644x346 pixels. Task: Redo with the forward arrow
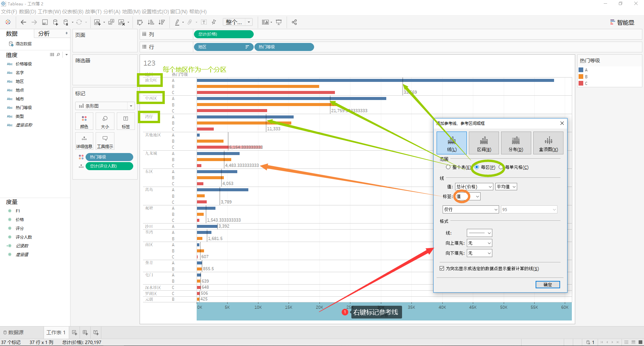pyautogui.click(x=34, y=22)
